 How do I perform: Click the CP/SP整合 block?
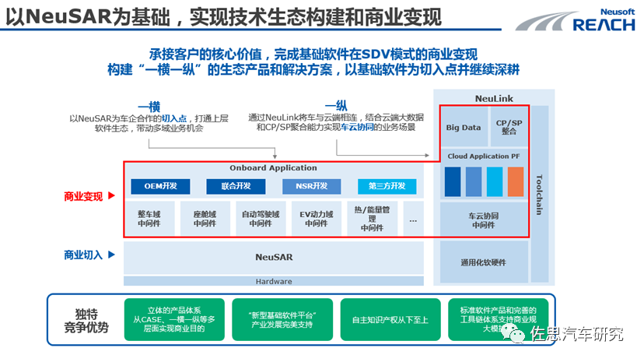509,127
